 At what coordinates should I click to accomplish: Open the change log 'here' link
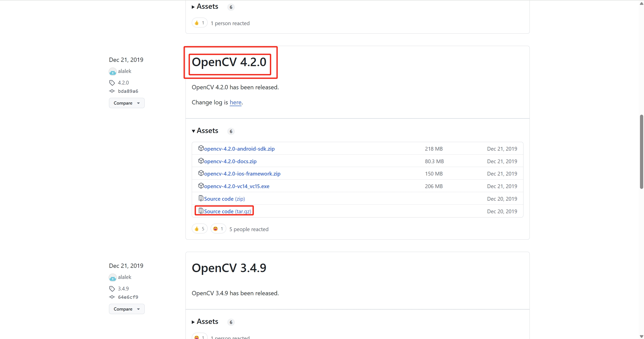(236, 102)
